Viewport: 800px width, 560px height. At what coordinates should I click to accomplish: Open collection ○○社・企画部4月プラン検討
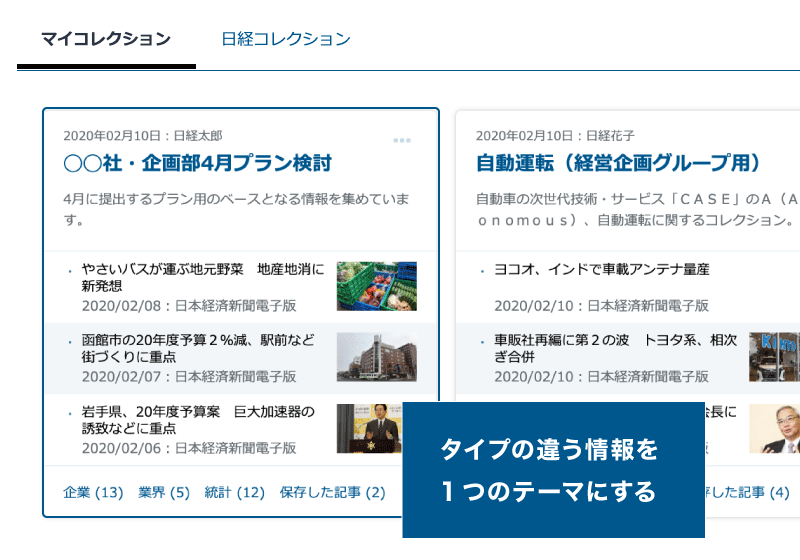pyautogui.click(x=197, y=163)
